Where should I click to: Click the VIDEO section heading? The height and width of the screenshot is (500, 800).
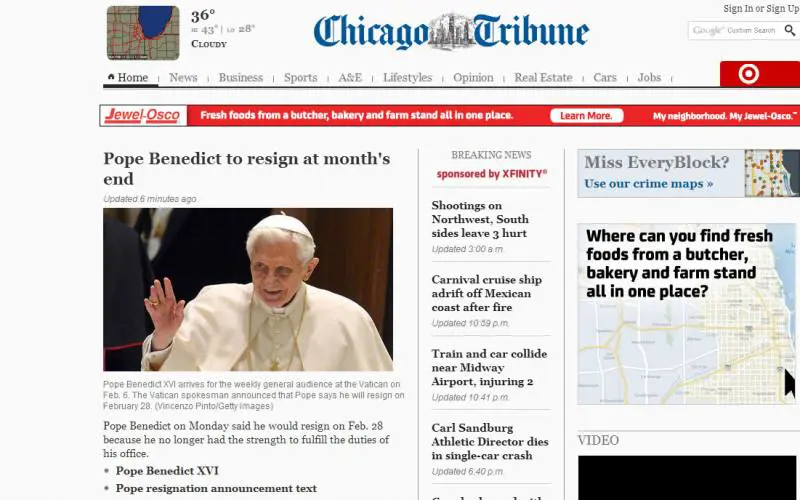click(x=598, y=440)
